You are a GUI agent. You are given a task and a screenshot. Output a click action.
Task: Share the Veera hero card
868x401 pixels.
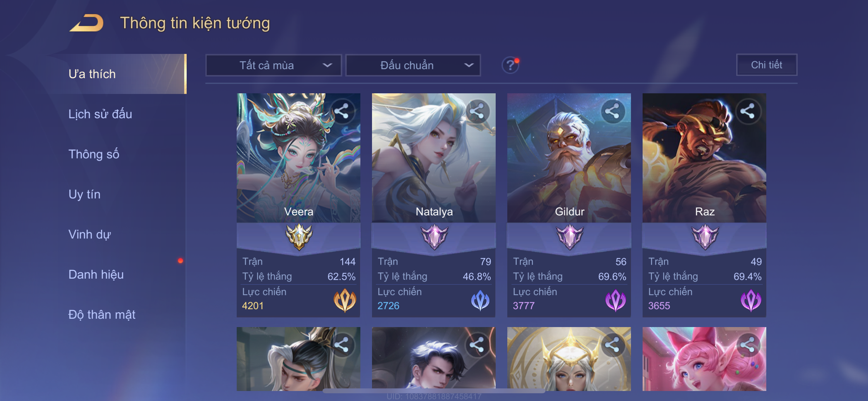coord(342,111)
